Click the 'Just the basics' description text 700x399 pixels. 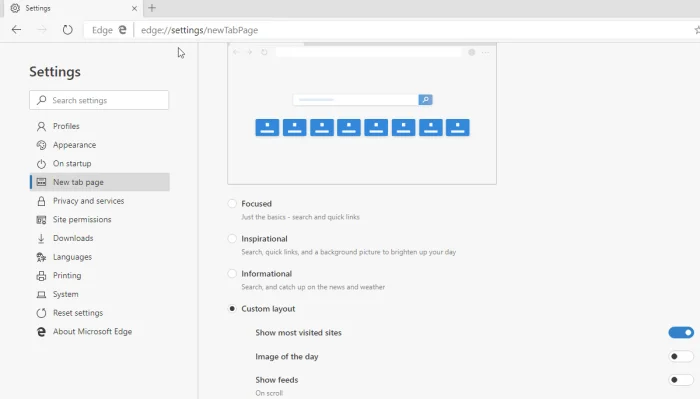pyautogui.click(x=300, y=217)
